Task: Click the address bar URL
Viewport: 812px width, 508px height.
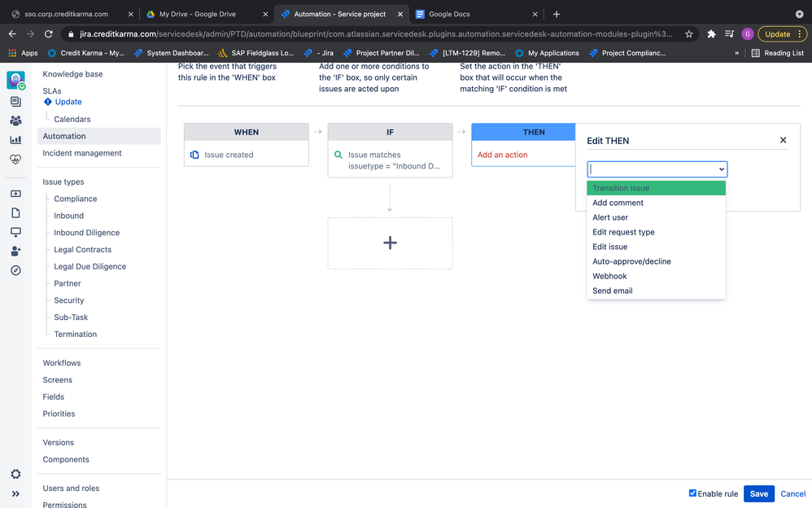Action: [375, 33]
